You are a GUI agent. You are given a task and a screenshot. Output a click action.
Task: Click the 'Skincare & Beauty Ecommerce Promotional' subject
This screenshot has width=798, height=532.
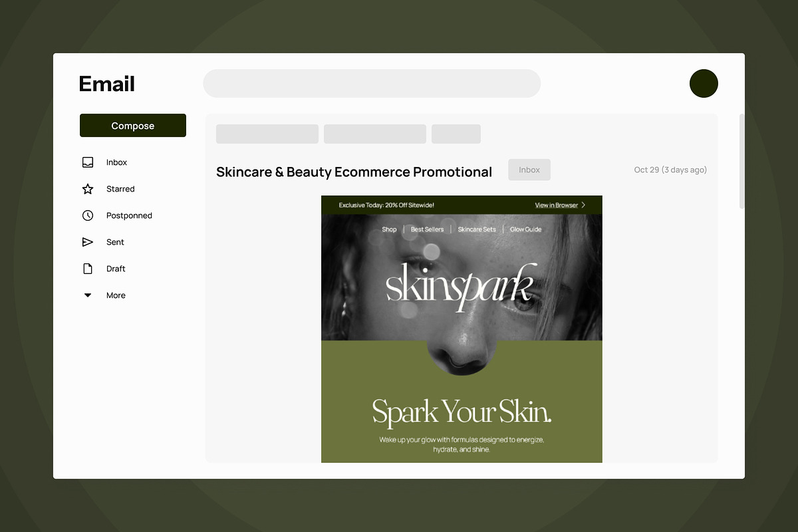click(354, 172)
